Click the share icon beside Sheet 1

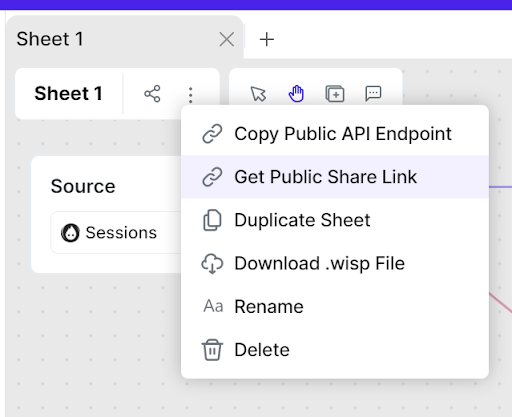click(x=152, y=94)
